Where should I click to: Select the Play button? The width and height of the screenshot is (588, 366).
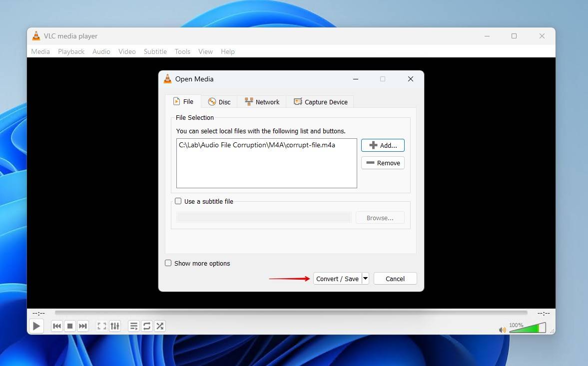pos(36,326)
